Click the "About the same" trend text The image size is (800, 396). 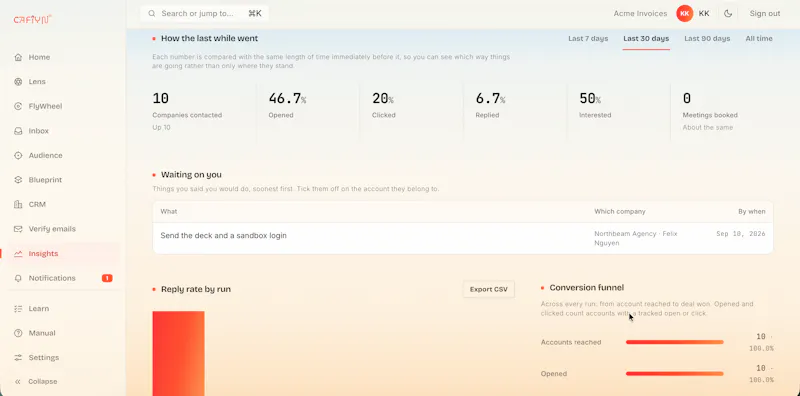(708, 128)
